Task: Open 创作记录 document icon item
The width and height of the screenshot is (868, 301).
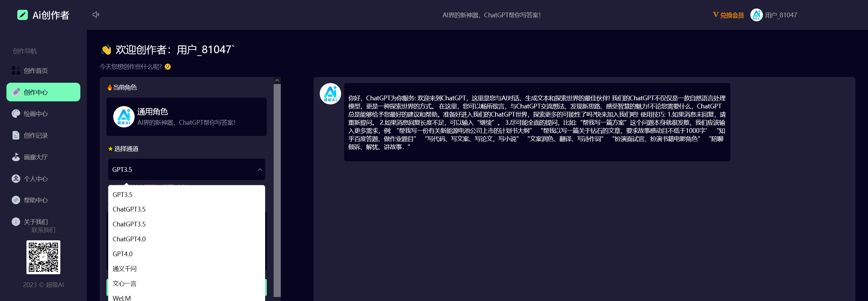Action: (16, 135)
